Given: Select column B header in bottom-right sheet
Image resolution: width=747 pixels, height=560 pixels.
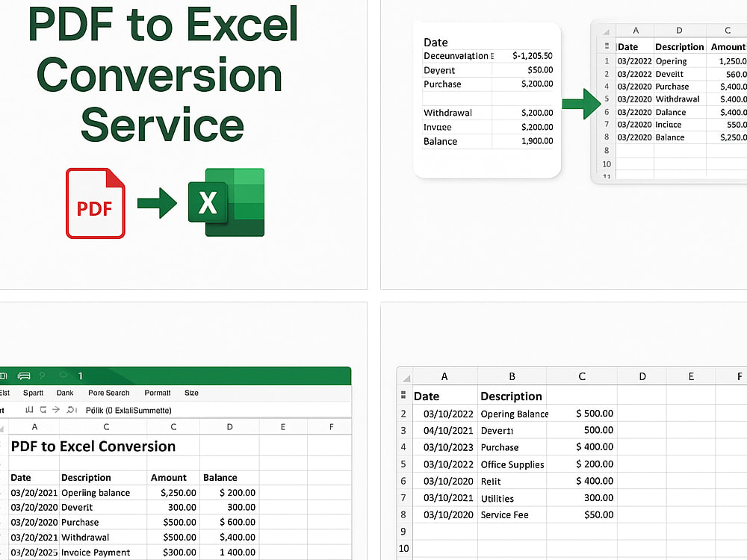Looking at the screenshot, I should [x=512, y=376].
